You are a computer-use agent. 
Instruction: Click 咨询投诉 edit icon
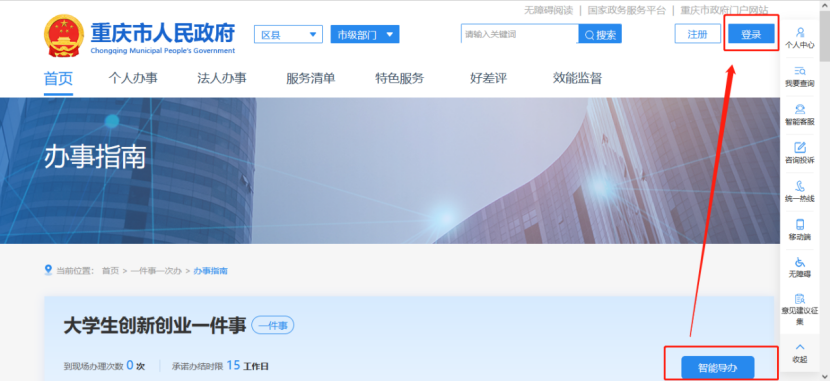point(800,147)
